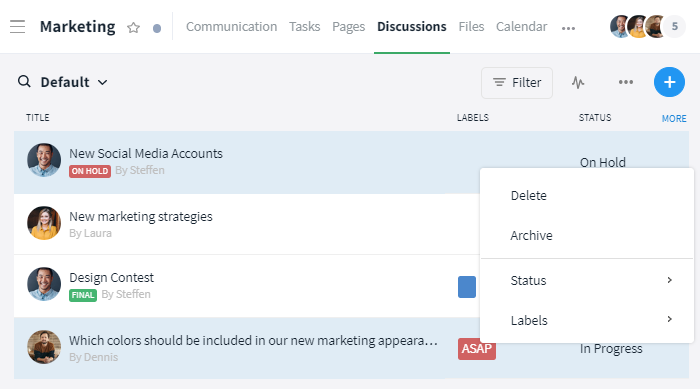
Task: Open the list options ellipsis menu
Action: coord(625,82)
